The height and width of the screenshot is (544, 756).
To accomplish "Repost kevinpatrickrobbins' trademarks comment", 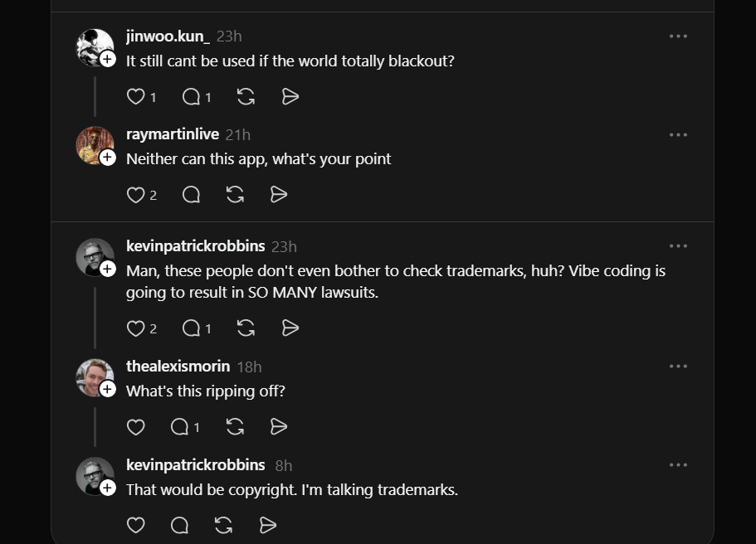I will click(246, 328).
